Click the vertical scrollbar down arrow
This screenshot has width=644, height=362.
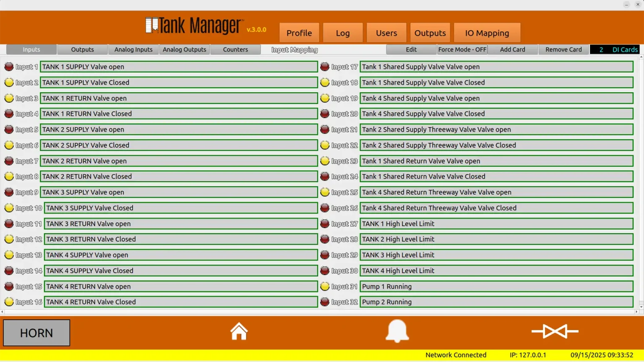tap(641, 307)
